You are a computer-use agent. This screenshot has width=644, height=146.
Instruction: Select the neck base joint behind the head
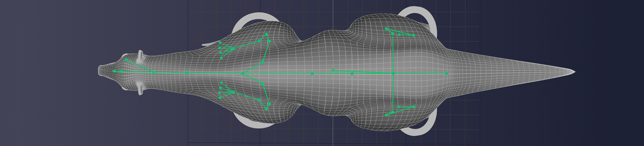pos(154,72)
